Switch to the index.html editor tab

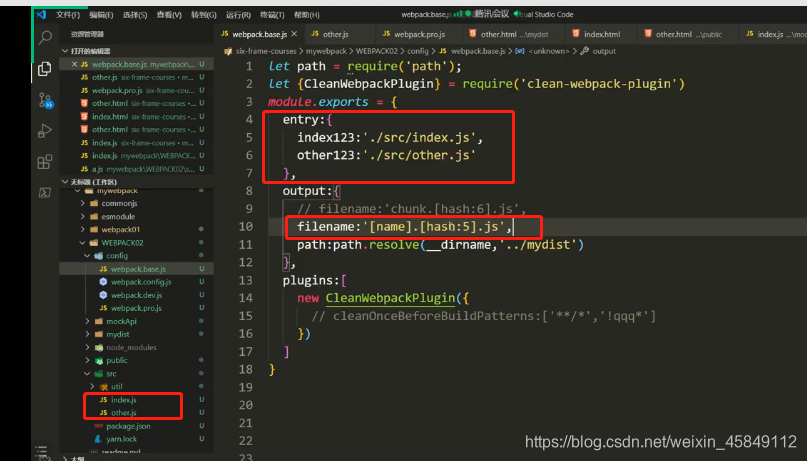pyautogui.click(x=602, y=34)
